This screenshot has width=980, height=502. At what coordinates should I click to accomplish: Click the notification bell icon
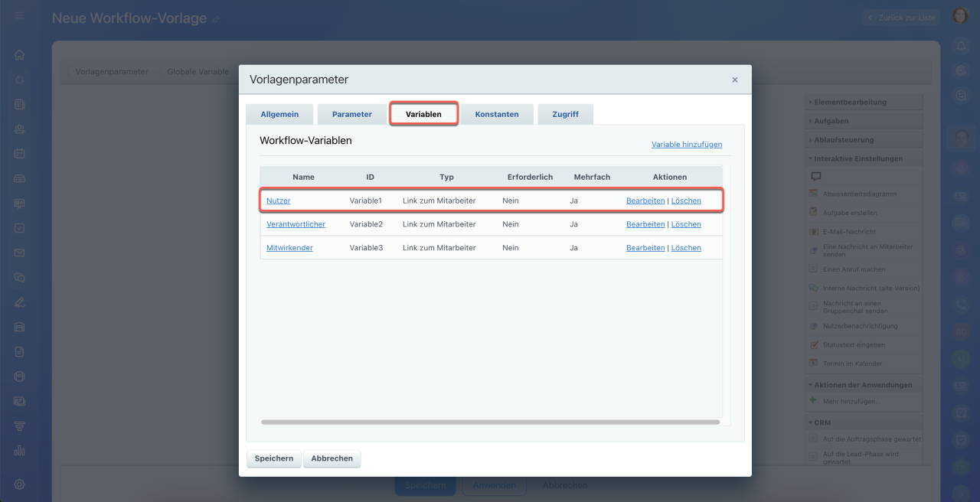961,47
